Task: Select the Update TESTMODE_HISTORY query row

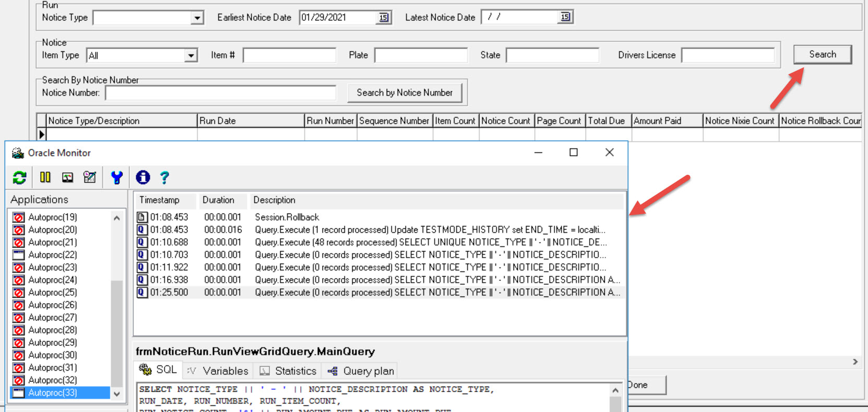Action: [379, 229]
